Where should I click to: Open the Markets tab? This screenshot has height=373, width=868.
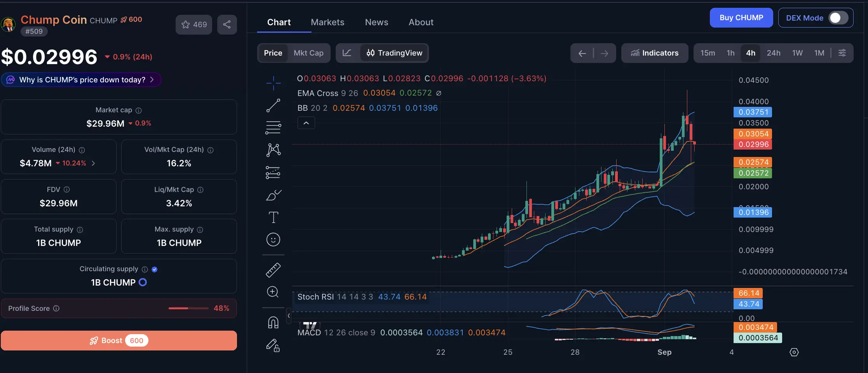click(328, 22)
